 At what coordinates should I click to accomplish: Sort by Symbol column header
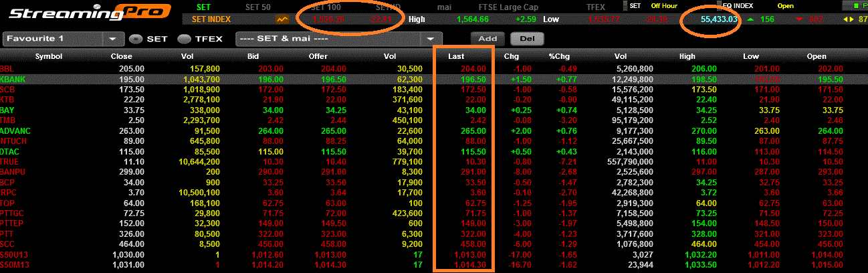click(x=49, y=57)
